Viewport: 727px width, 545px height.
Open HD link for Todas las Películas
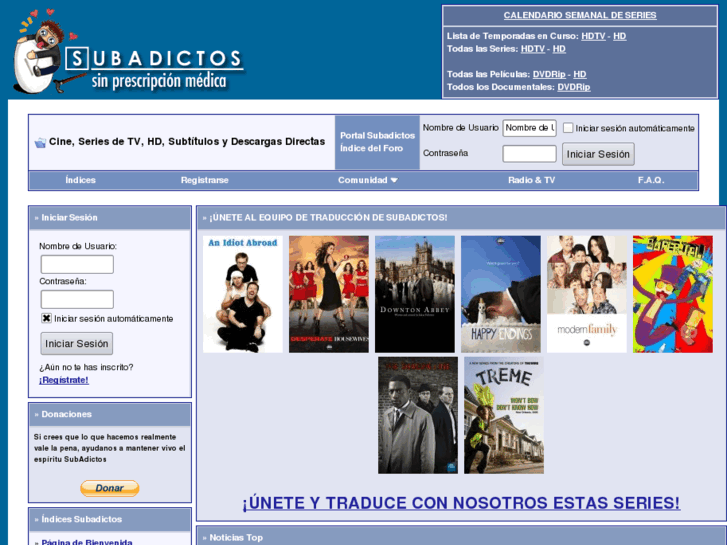pos(580,74)
